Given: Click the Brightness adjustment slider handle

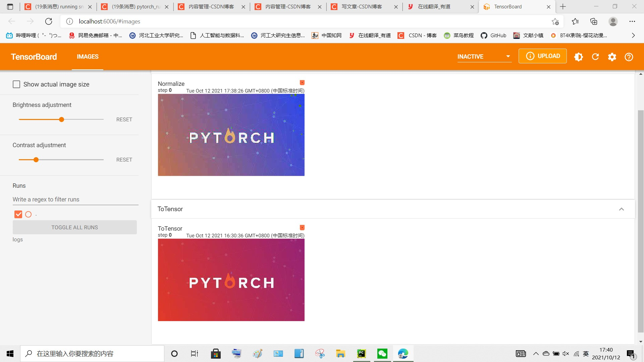Looking at the screenshot, I should pos(61,120).
